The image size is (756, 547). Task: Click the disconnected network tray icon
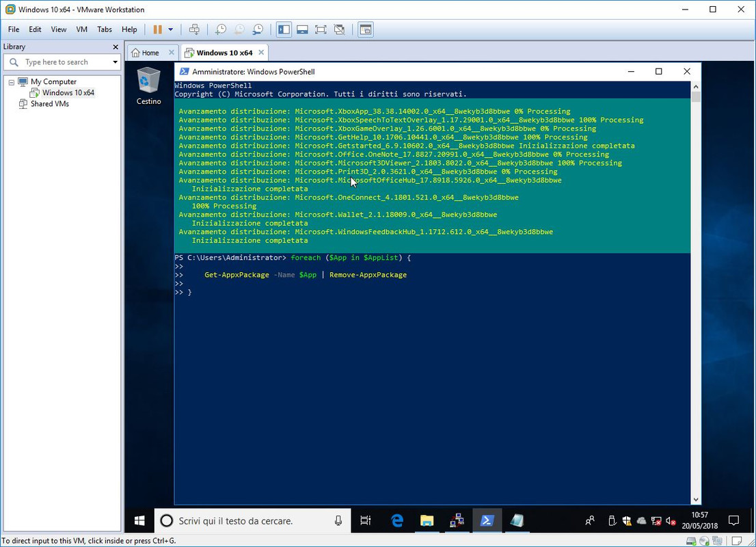pos(656,520)
